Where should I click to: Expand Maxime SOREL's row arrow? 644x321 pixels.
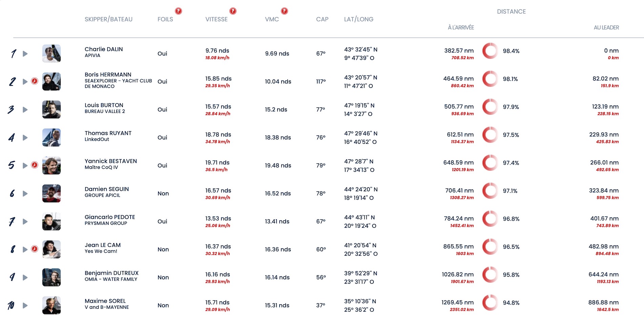tap(25, 305)
